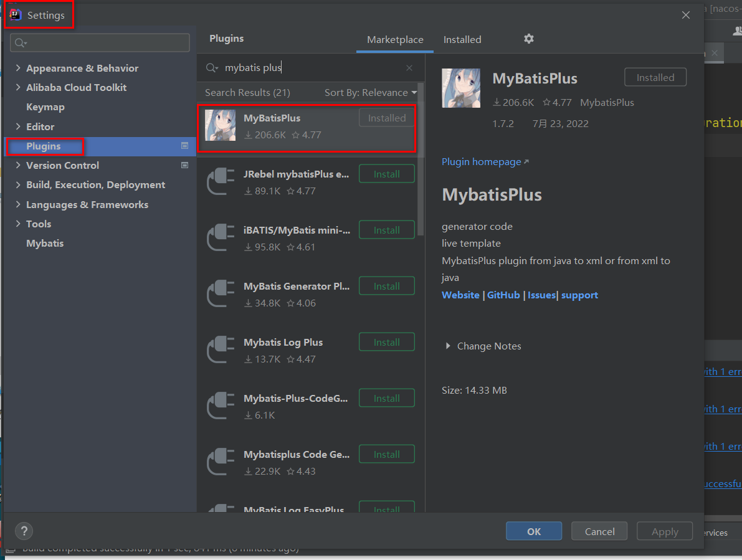Click the Apply button

665,531
